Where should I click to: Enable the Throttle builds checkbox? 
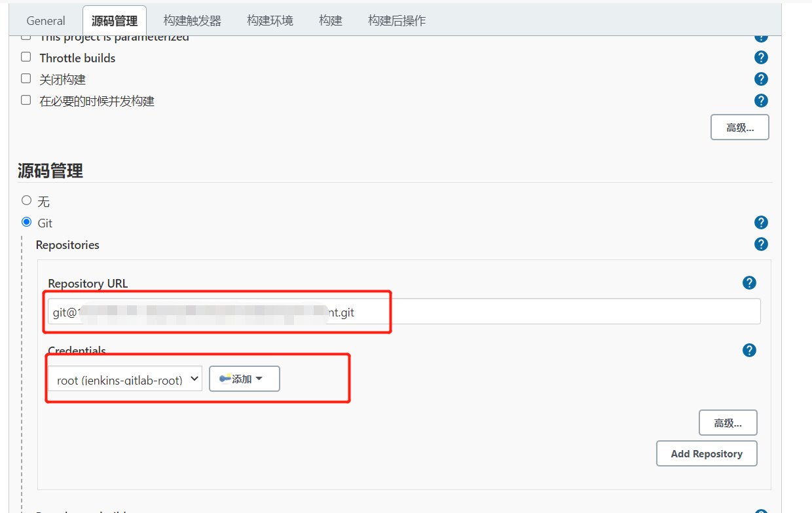26,57
